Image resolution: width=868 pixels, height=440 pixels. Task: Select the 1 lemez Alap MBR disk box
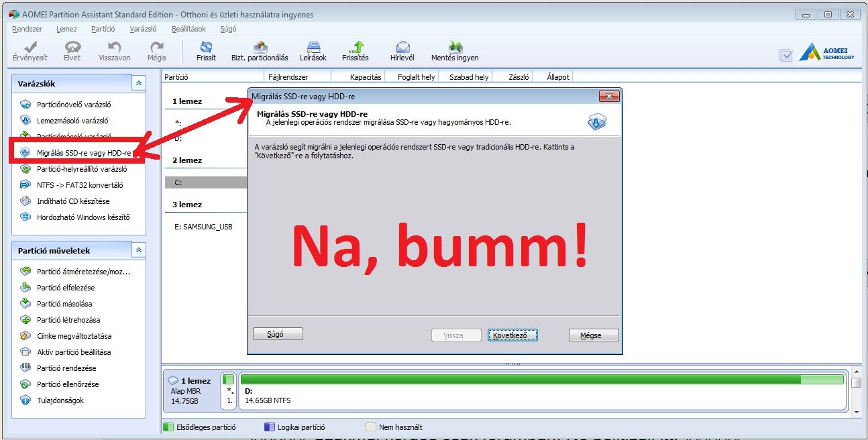pos(191,390)
